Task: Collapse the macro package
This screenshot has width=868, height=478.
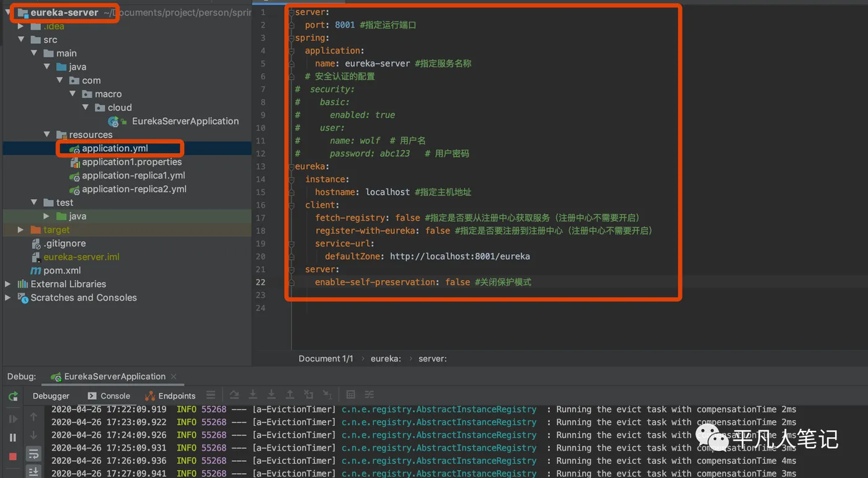Action: [x=73, y=94]
